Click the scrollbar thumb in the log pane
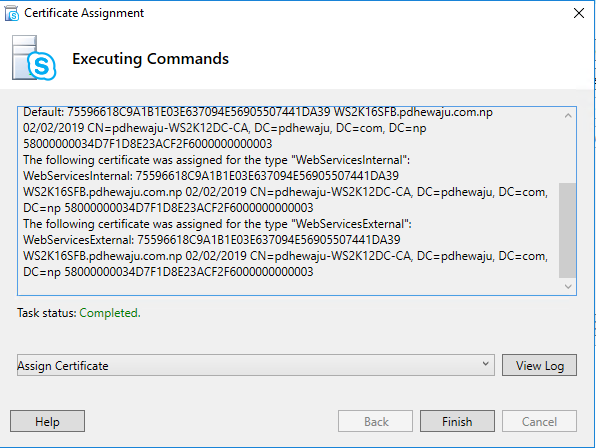Screen dimensions: 596x448 [x=567, y=231]
